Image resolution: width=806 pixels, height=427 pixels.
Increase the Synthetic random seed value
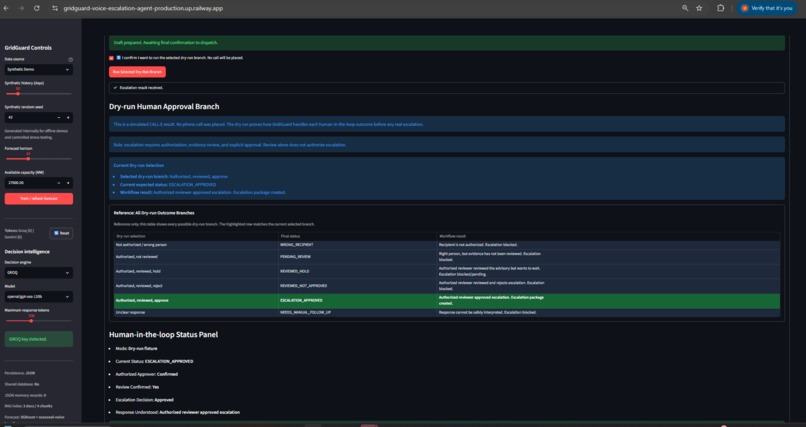tap(68, 118)
